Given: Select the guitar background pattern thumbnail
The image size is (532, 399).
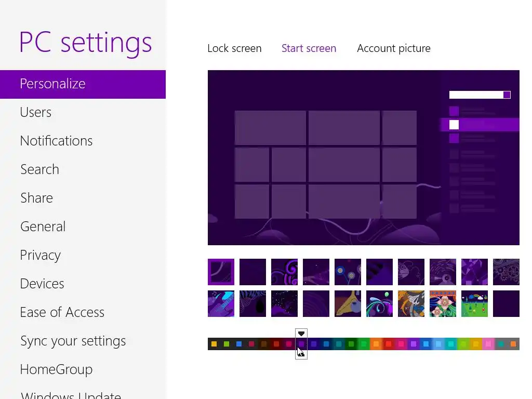Looking at the screenshot, I should 221,303.
